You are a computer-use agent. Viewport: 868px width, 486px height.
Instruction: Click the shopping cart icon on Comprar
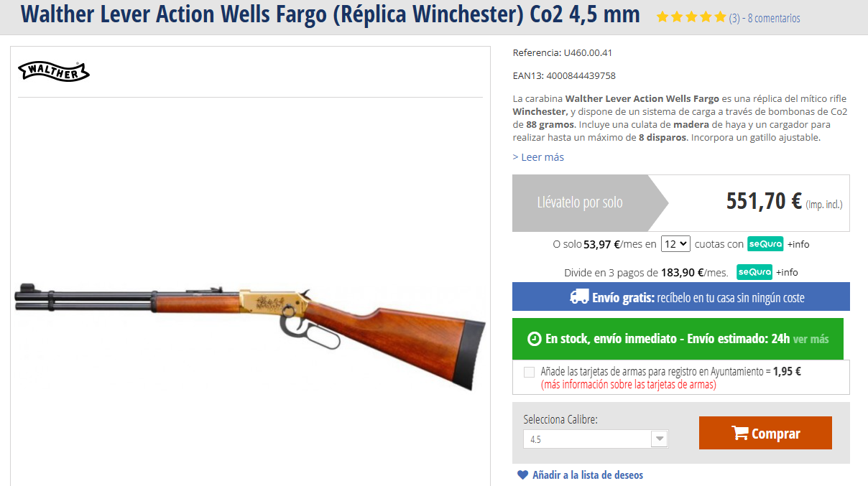click(x=739, y=433)
